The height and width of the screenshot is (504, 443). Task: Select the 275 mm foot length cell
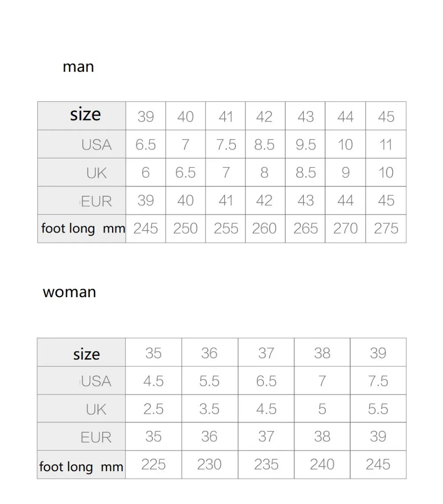(386, 229)
